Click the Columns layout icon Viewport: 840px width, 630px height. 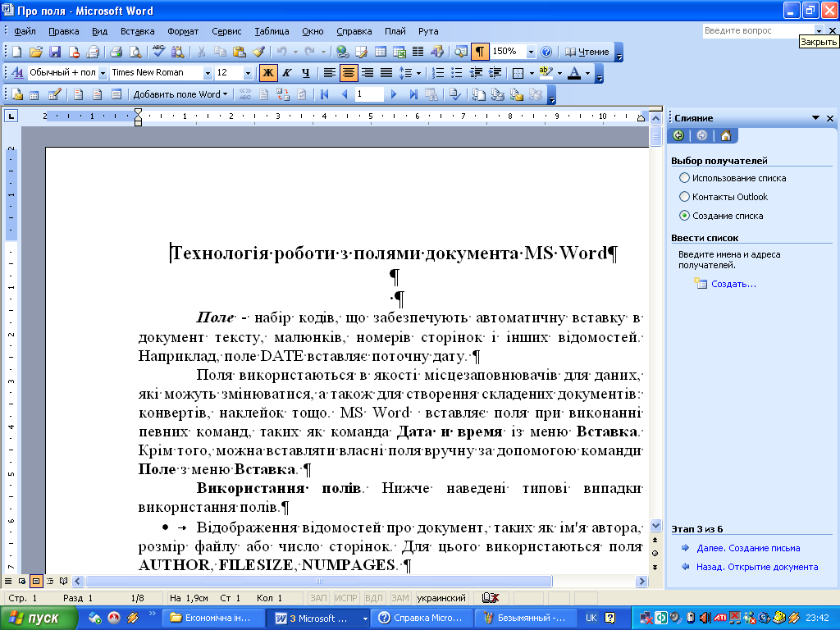coord(418,52)
